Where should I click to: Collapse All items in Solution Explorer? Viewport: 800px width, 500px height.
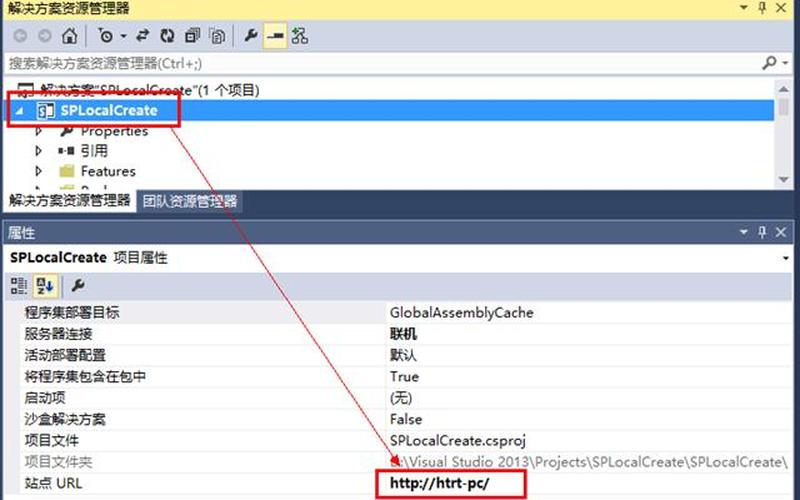click(x=192, y=36)
